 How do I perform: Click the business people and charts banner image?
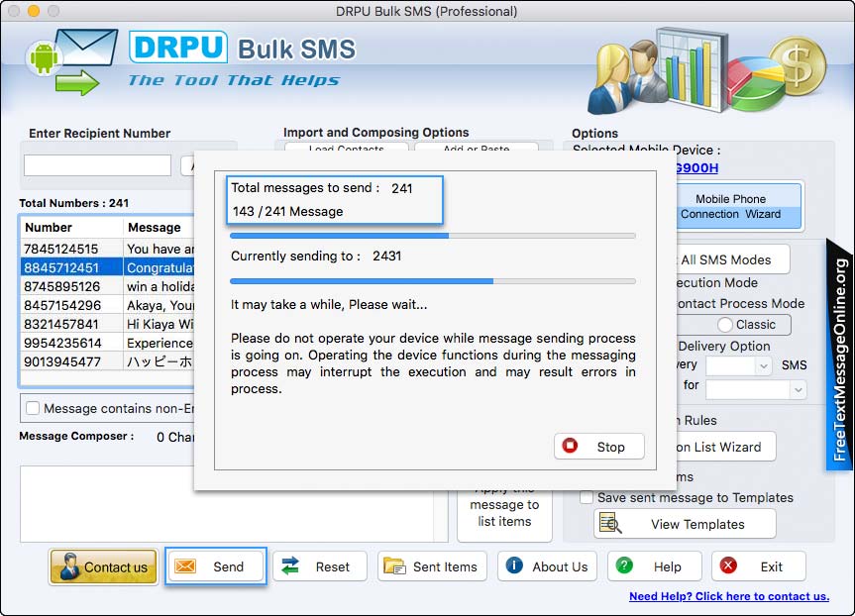click(x=707, y=72)
